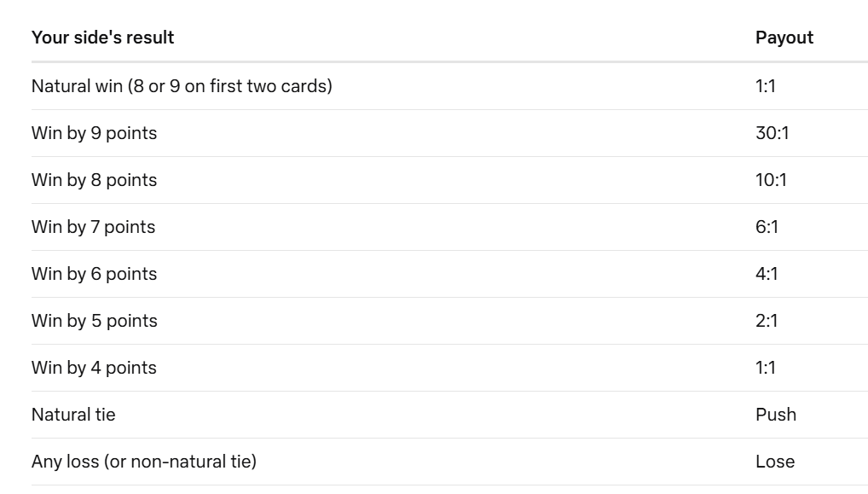Select the 'Natural win (8 or 9 on first two cards)' row
The image size is (868, 494).
[449, 86]
